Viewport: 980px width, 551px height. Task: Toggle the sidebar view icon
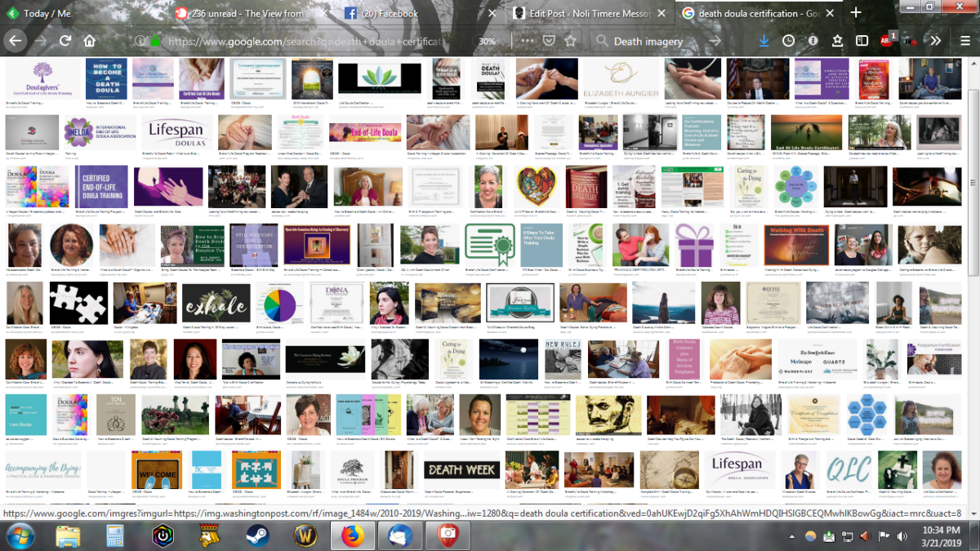[862, 41]
